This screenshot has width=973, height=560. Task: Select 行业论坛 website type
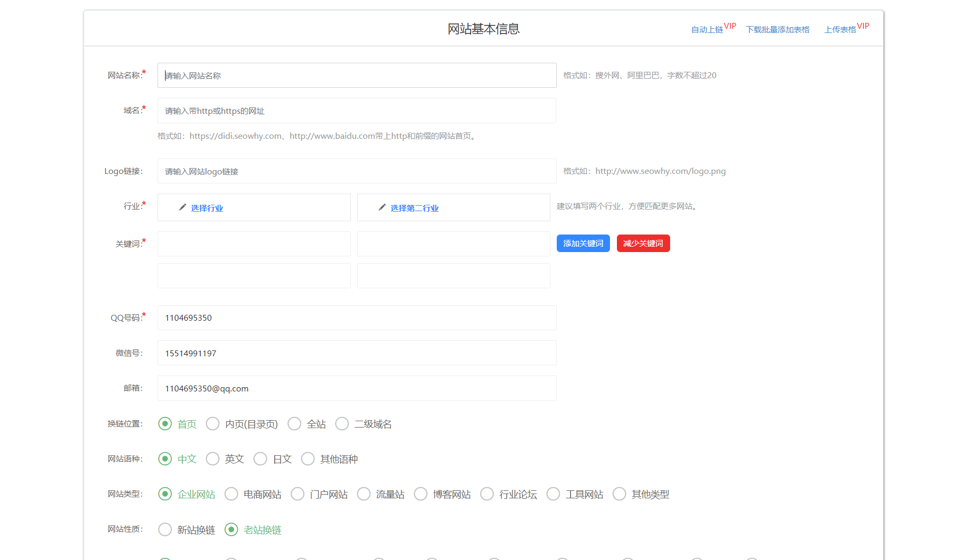click(x=487, y=494)
